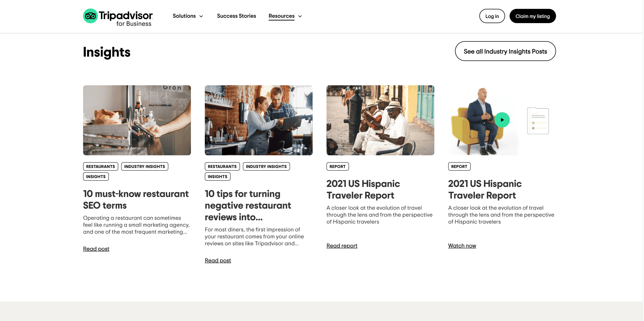
Task: Select the first Restaurants tag
Action: (100, 167)
